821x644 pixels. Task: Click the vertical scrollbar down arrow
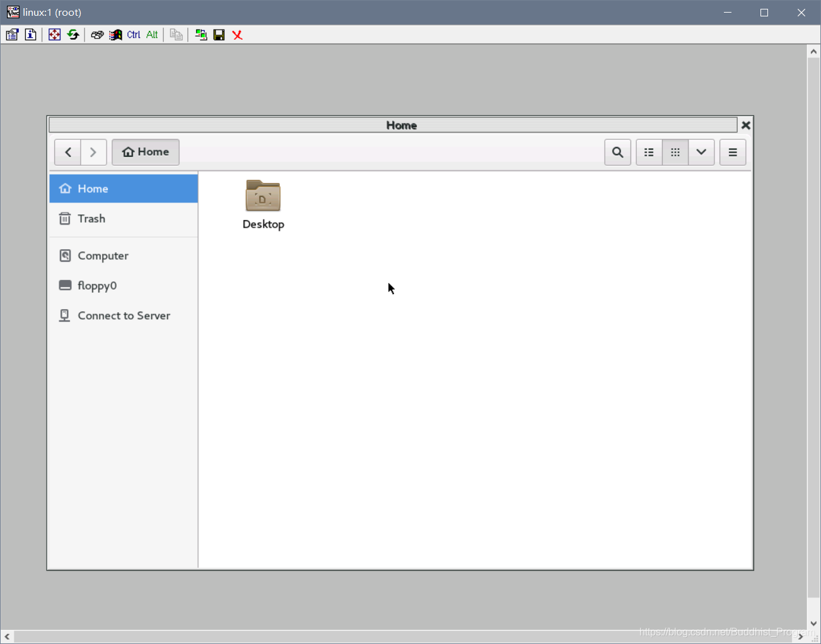[x=813, y=623]
